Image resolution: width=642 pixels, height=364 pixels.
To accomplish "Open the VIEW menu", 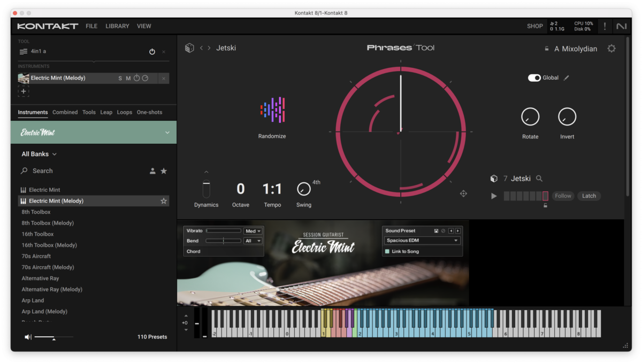I will pyautogui.click(x=144, y=26).
